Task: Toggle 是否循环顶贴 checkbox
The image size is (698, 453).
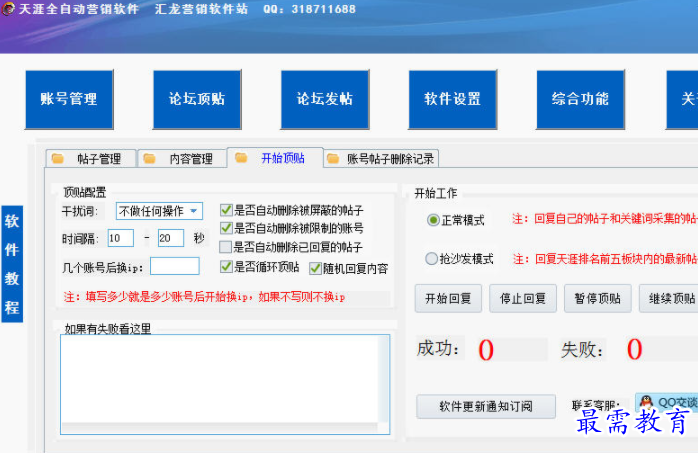Action: click(x=226, y=267)
